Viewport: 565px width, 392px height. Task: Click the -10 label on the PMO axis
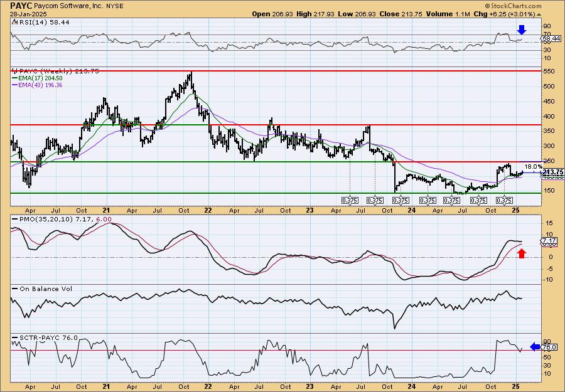tap(547, 279)
